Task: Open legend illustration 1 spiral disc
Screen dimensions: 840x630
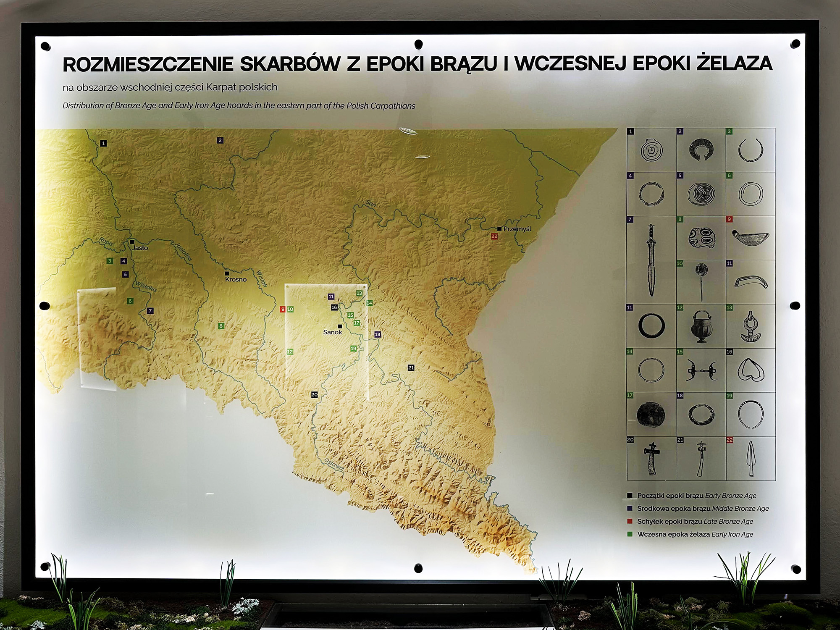Action: point(651,150)
